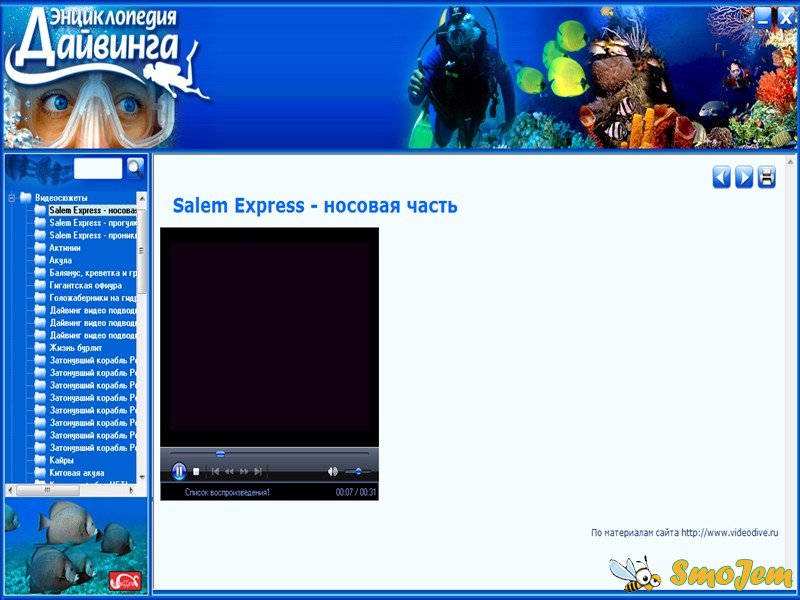The width and height of the screenshot is (800, 600).
Task: Open the 'Гигантская офиура' tree item
Action: tap(86, 285)
